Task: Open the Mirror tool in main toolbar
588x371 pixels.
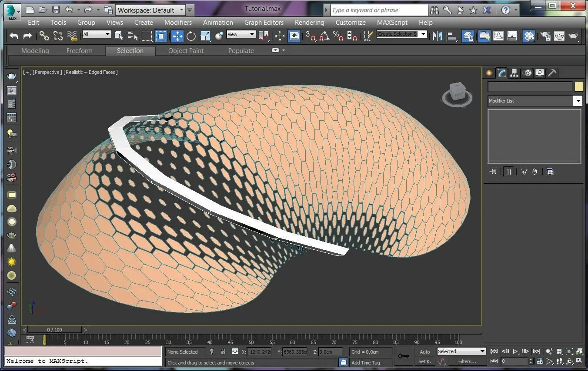Action: 438,36
